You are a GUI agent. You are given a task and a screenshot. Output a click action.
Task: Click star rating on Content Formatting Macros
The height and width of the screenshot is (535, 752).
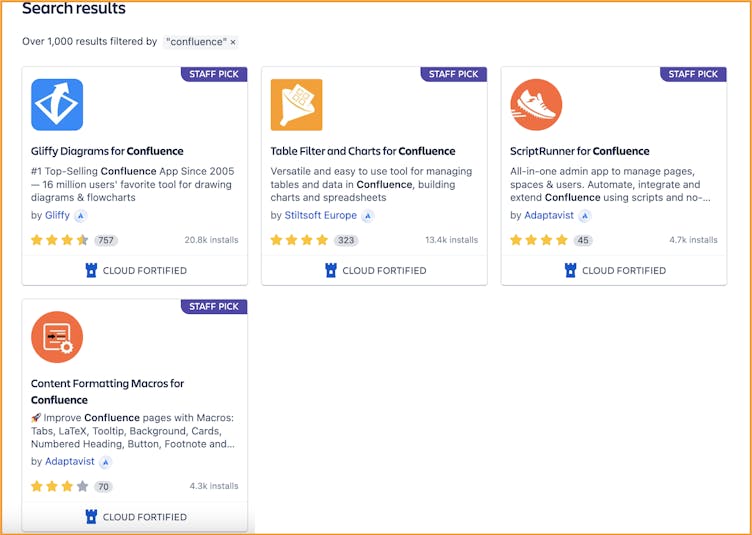click(x=60, y=486)
